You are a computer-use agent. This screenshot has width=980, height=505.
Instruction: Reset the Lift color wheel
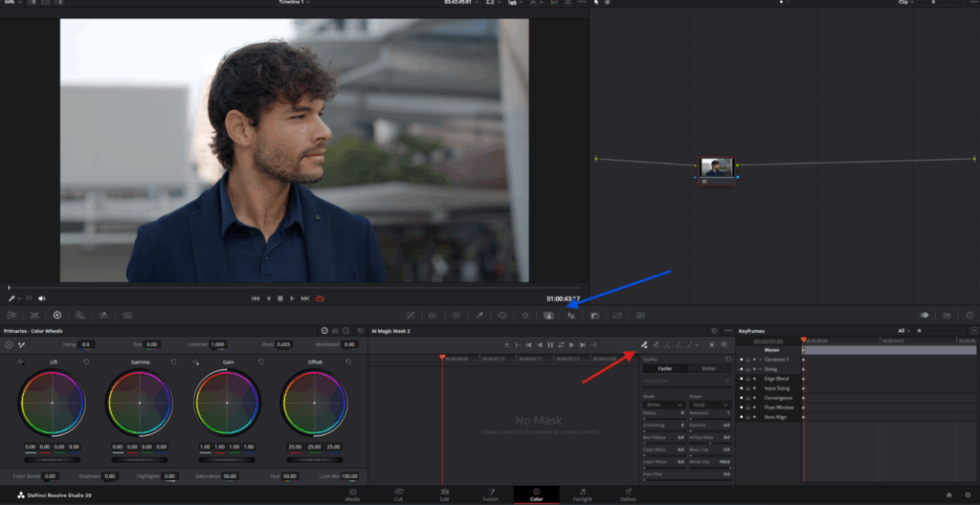[x=85, y=362]
